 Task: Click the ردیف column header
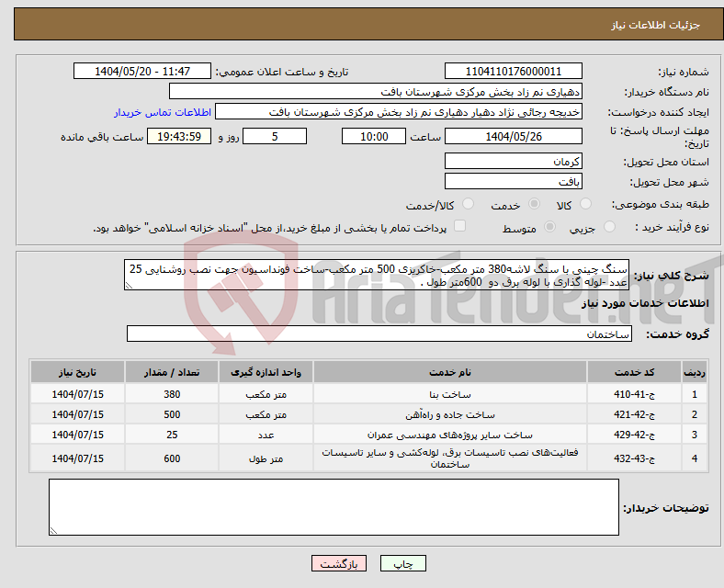pos(695,372)
